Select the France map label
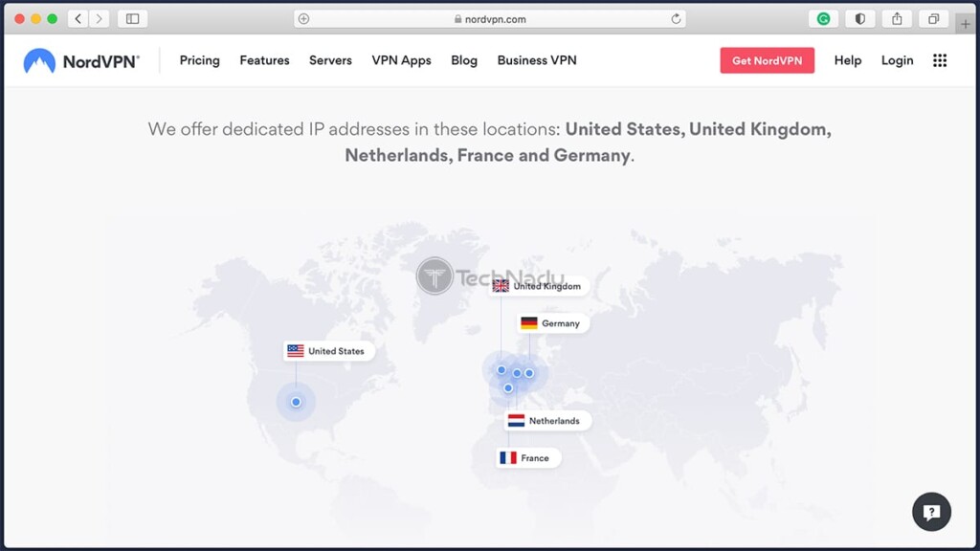 point(527,458)
